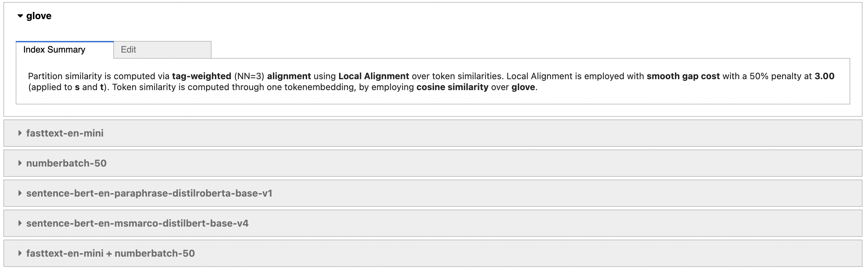Click the index summary description panel

433,81
